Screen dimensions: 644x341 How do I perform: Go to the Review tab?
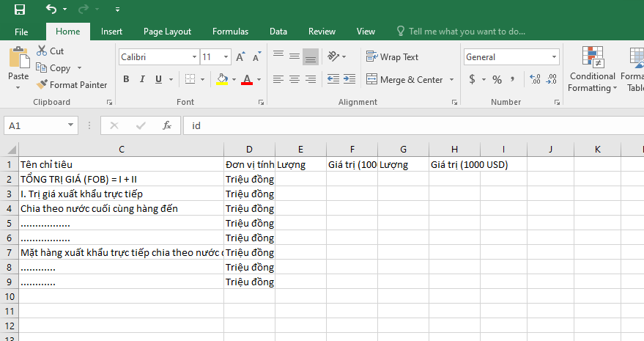322,32
